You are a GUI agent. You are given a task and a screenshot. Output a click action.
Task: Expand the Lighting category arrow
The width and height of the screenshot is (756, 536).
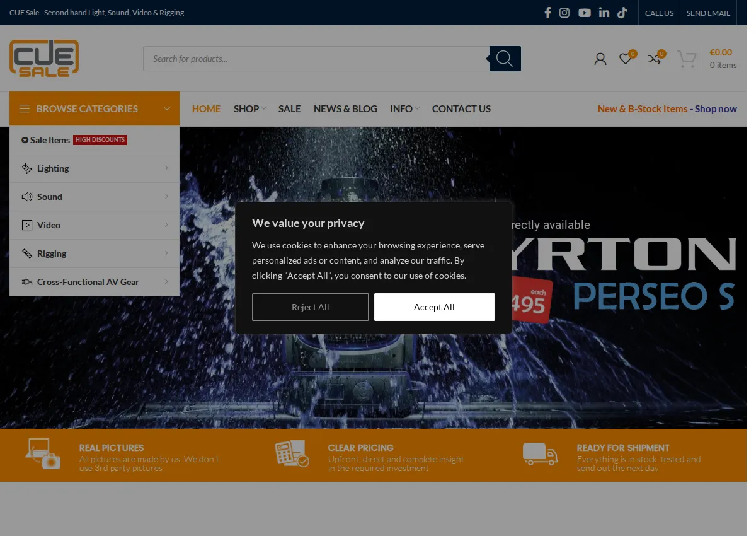(166, 168)
